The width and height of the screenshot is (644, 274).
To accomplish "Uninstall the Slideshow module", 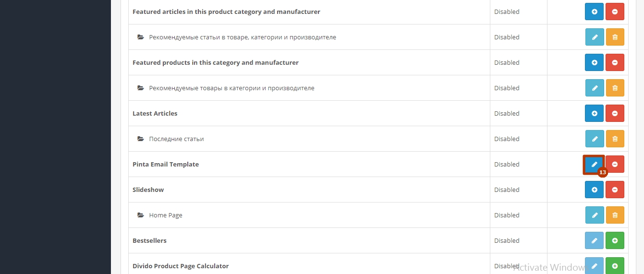I will coord(615,190).
